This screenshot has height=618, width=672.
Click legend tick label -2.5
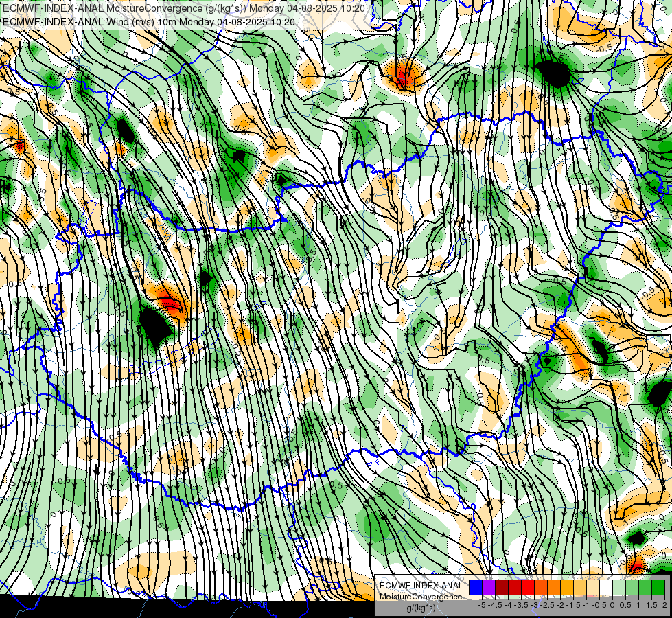(547, 605)
